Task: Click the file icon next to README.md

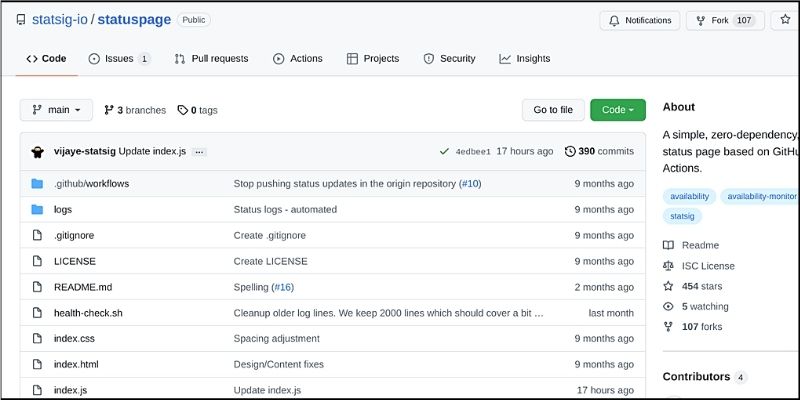Action: click(37, 287)
